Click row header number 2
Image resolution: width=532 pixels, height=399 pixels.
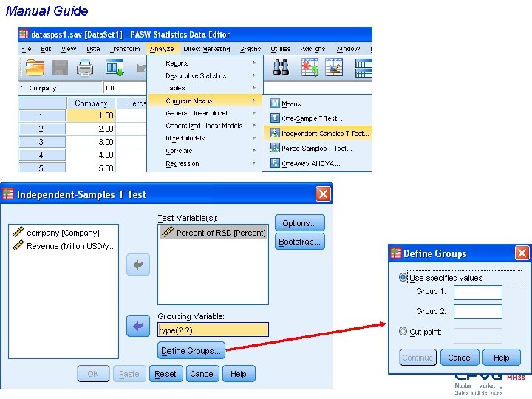pyautogui.click(x=41, y=129)
